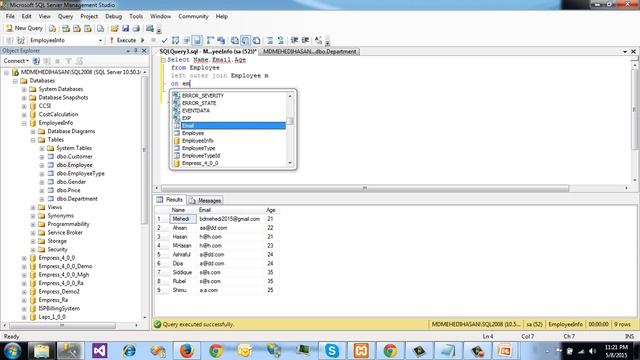Click the New Query button

[24, 28]
